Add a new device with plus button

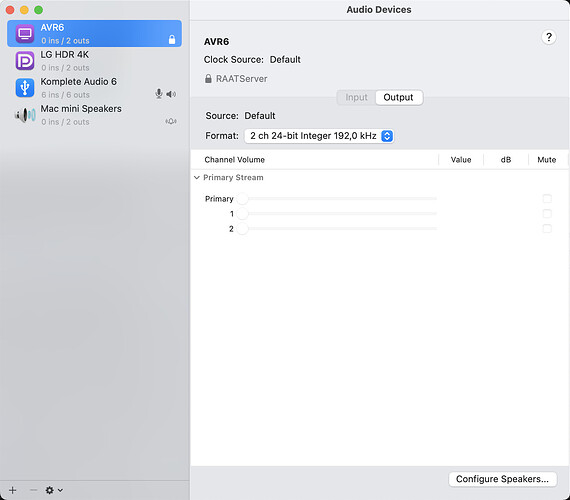[13, 490]
